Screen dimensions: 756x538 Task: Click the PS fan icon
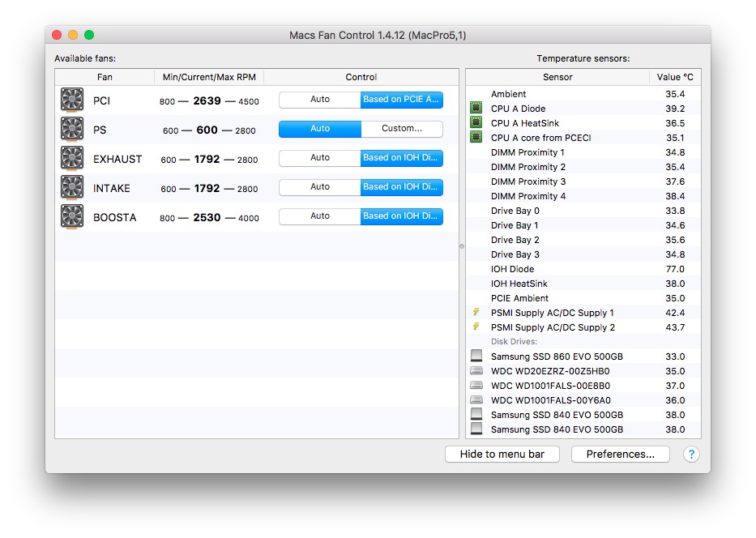(x=72, y=129)
